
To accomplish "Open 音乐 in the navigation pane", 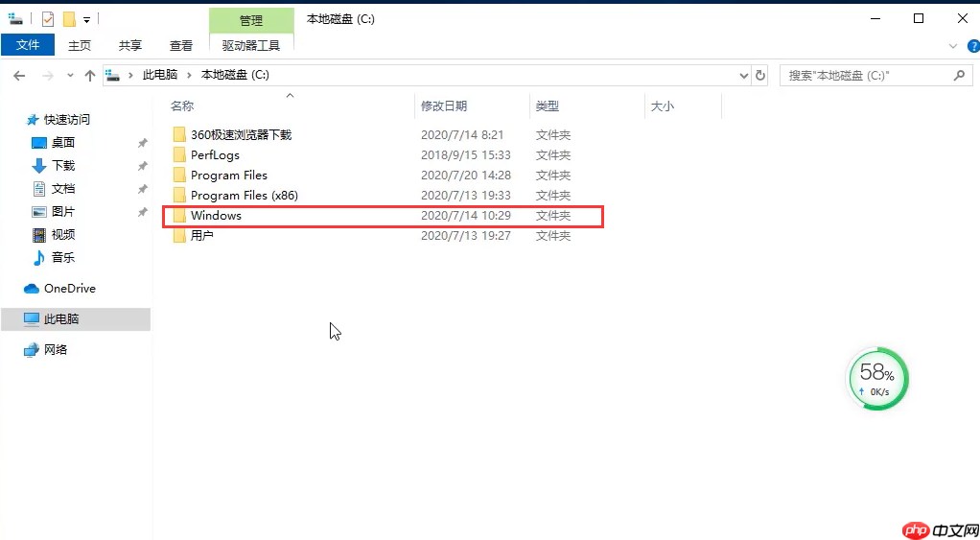I will tap(63, 257).
